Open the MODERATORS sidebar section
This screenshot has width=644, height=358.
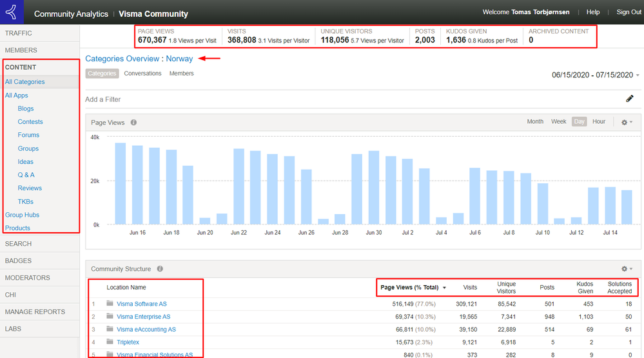[x=40, y=278]
